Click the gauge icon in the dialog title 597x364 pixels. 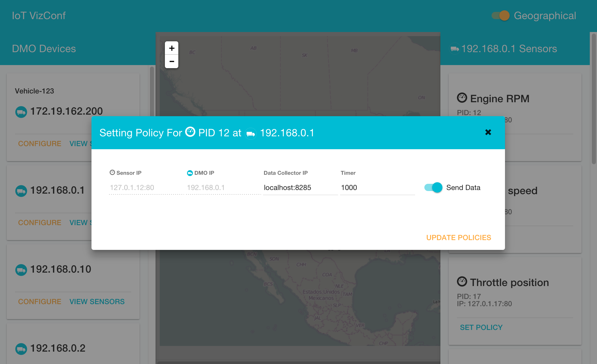[x=190, y=132]
